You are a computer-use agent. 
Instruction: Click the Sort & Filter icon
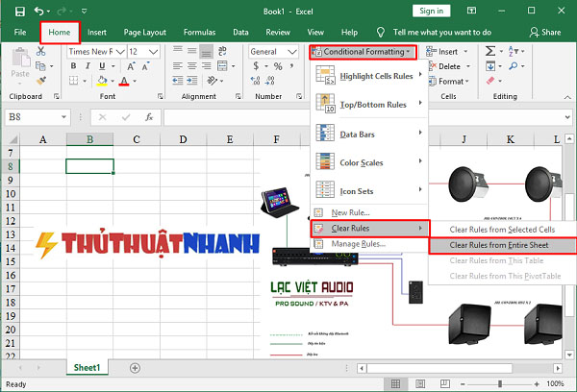513,51
